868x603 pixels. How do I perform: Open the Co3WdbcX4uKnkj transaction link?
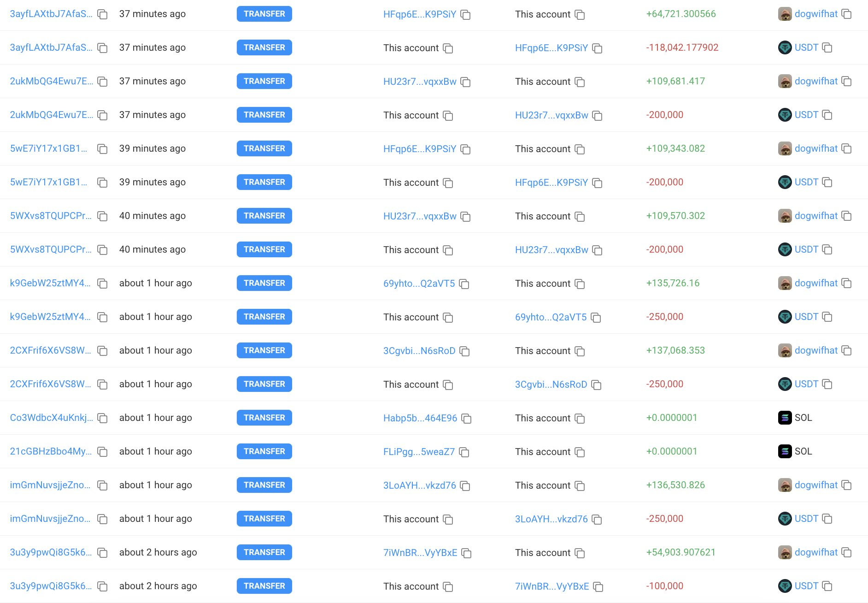point(51,418)
